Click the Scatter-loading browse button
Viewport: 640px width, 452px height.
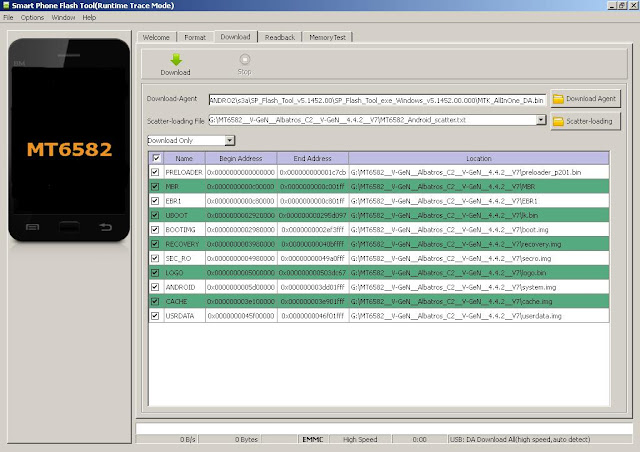tap(585, 121)
